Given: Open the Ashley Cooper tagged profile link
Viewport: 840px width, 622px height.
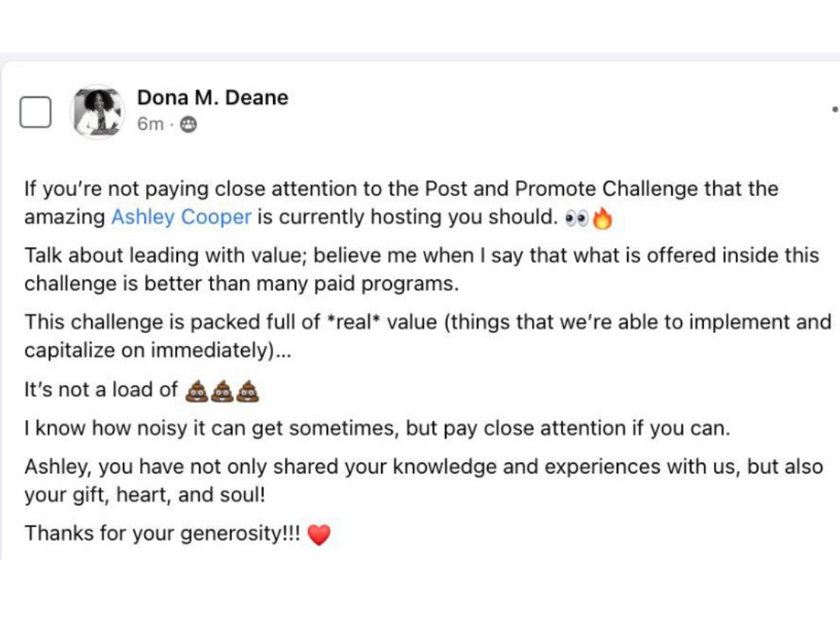Looking at the screenshot, I should click(181, 218).
